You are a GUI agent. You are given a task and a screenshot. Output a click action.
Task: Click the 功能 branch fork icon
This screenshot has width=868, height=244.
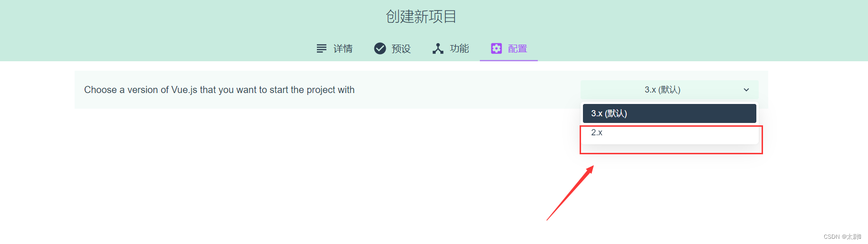pyautogui.click(x=438, y=48)
